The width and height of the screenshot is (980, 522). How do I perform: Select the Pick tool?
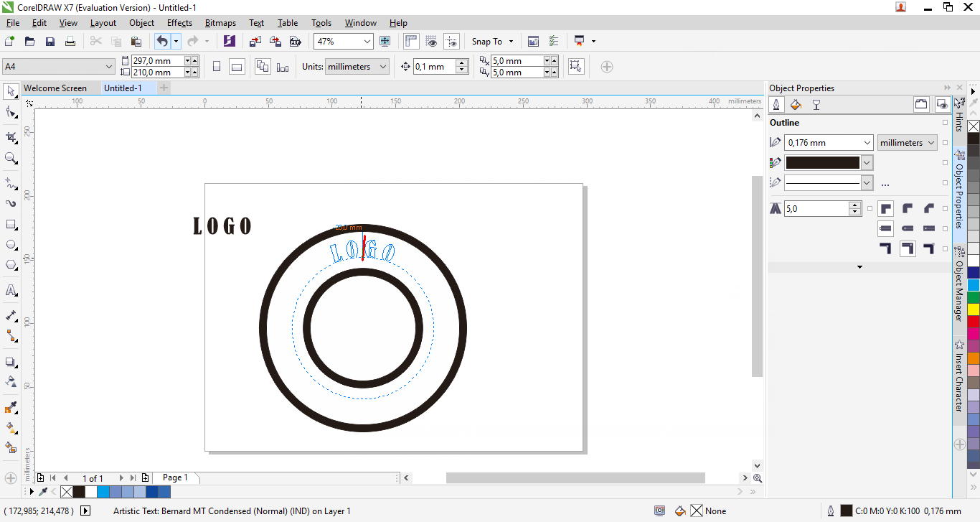(x=11, y=91)
